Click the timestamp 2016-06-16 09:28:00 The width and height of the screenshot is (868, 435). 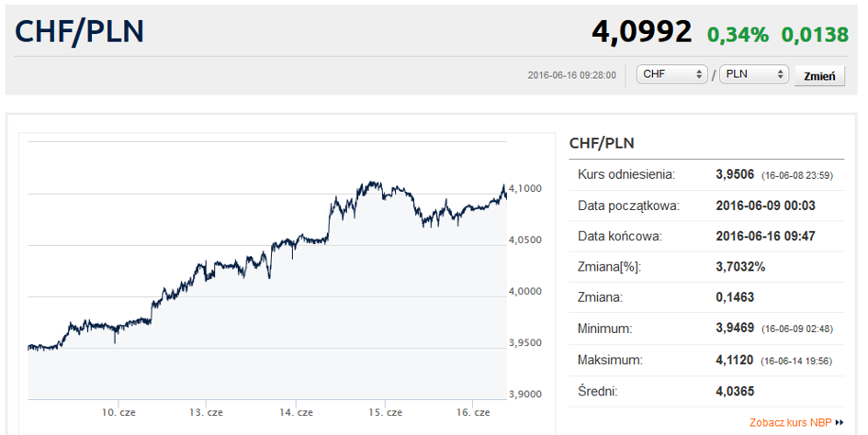click(571, 75)
